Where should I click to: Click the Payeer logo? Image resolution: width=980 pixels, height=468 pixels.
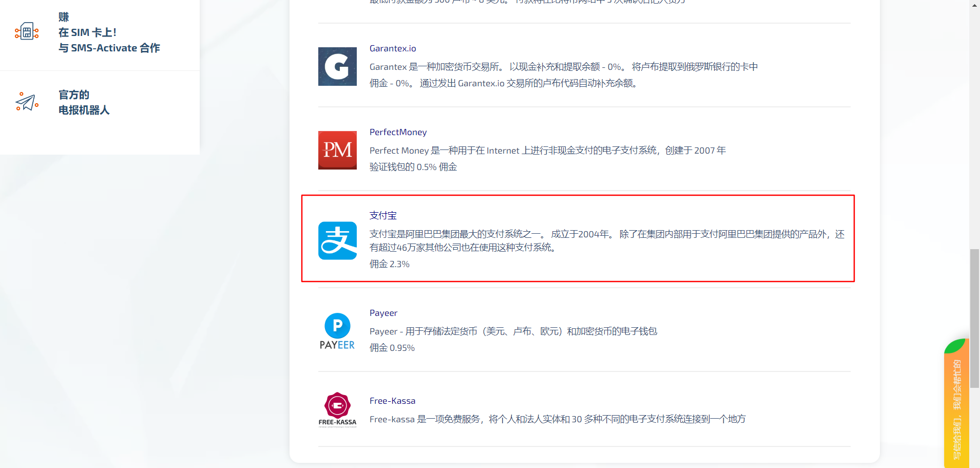point(337,331)
